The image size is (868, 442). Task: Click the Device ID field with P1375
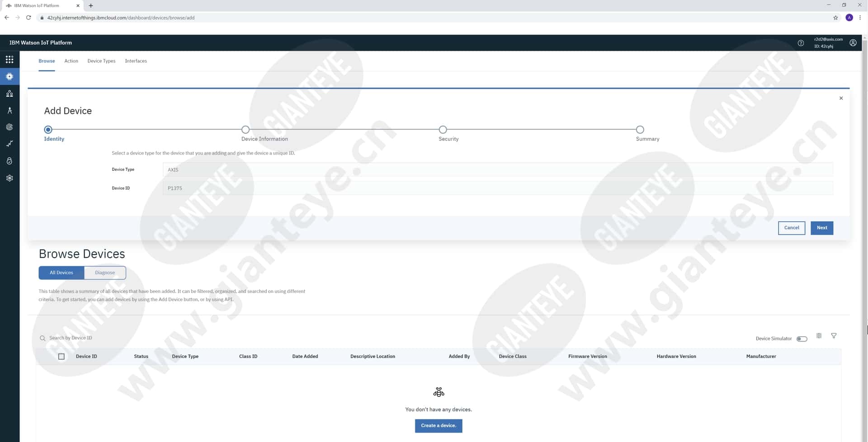tap(498, 188)
